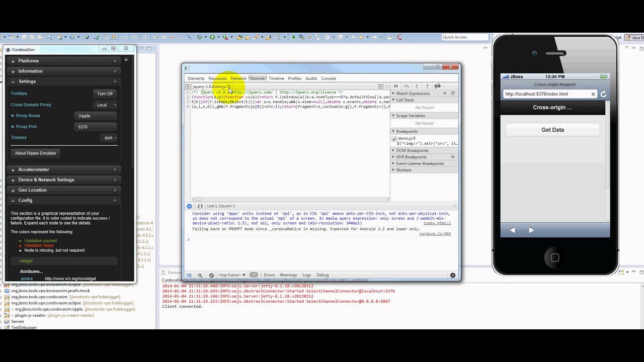Click the Proxy Route input field
Viewport: 644px width, 362px height.
click(x=96, y=116)
